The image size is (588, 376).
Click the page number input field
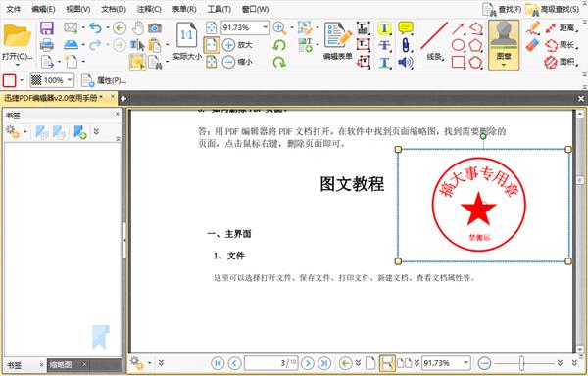[x=271, y=363]
